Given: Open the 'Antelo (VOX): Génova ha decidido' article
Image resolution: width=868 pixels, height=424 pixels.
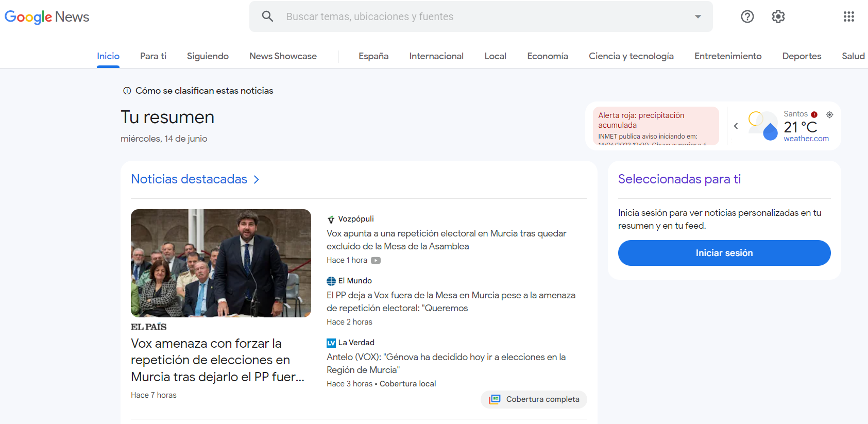Looking at the screenshot, I should tap(446, 363).
